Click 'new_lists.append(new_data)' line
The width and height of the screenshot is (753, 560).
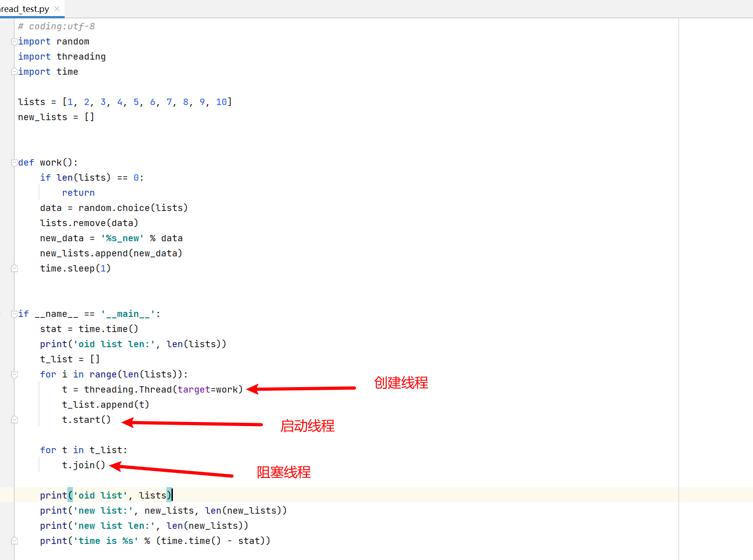[x=111, y=253]
